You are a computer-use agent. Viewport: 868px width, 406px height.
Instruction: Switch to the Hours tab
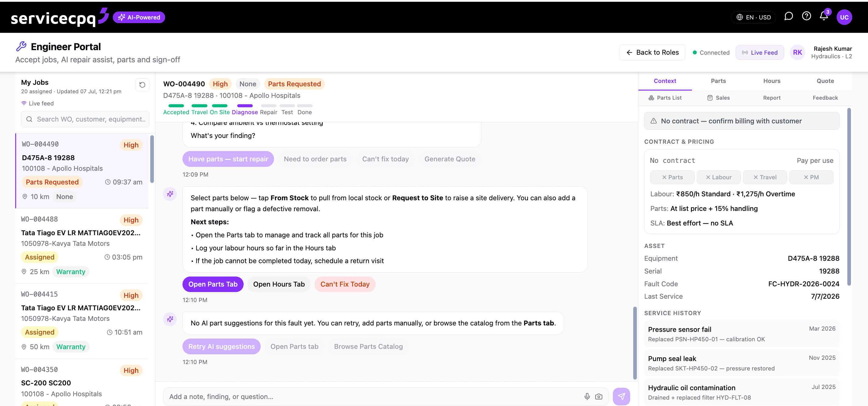[x=772, y=81]
